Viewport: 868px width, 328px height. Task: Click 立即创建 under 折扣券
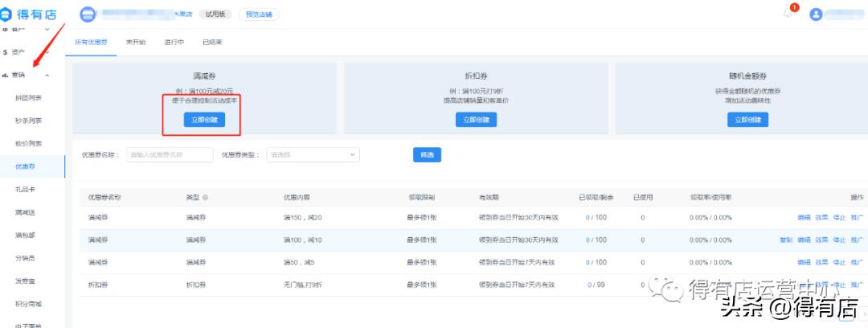[476, 120]
